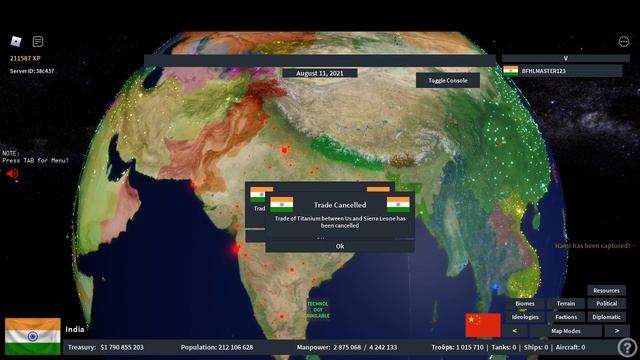Open the Roblox menu icon
640x360 pixels.
pyautogui.click(x=16, y=41)
